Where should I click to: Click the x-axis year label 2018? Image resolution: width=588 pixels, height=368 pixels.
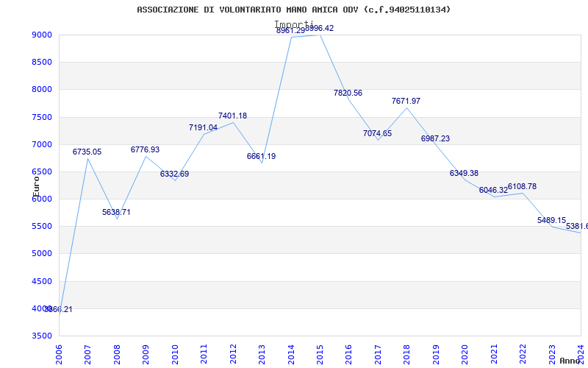pyautogui.click(x=407, y=353)
